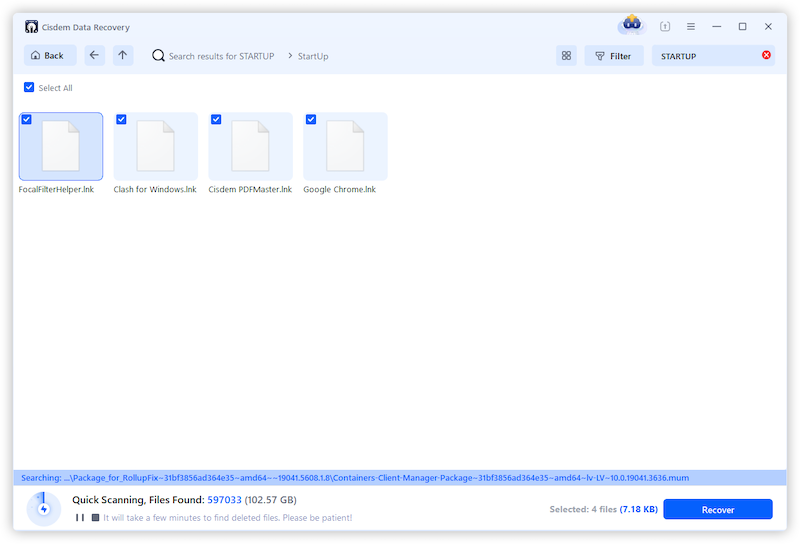
Task: Click the Cisdem PDFMaster.lnk file name
Action: click(x=250, y=189)
